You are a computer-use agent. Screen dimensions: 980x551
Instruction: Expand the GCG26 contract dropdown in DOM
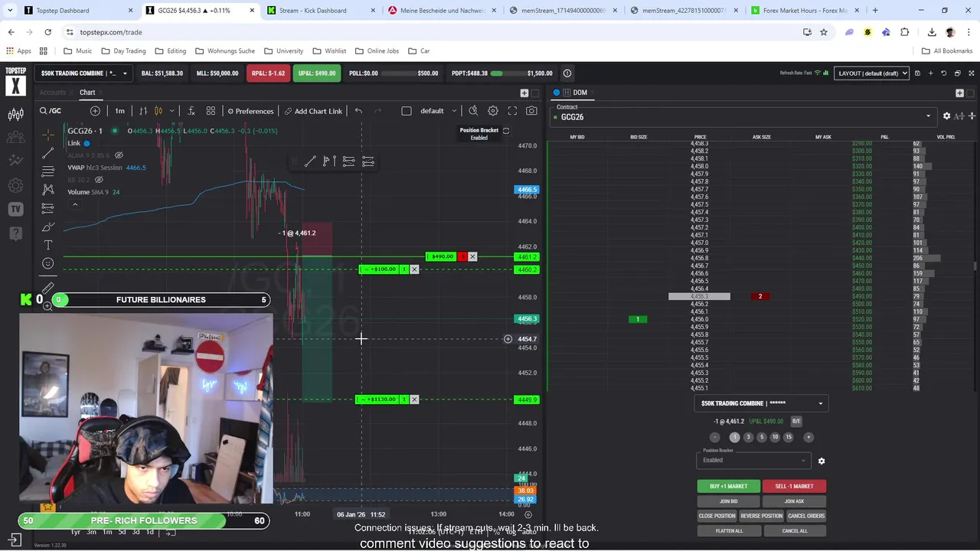click(928, 116)
